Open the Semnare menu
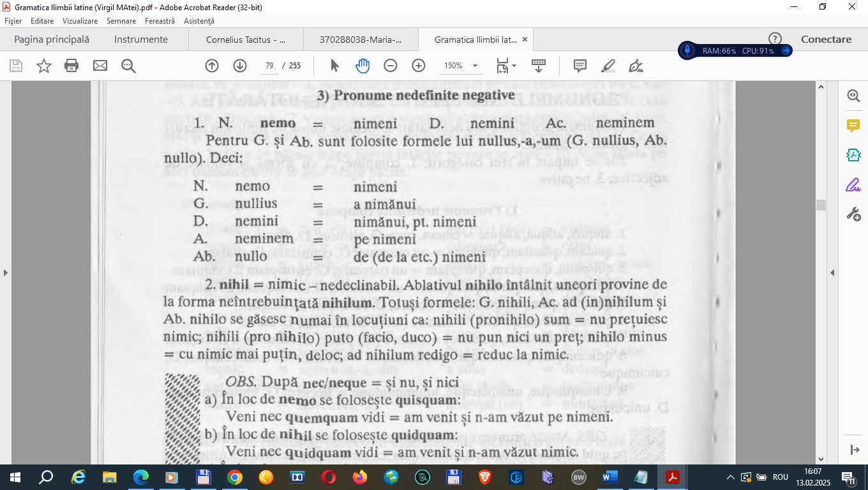The width and height of the screenshot is (868, 490). coord(121,21)
